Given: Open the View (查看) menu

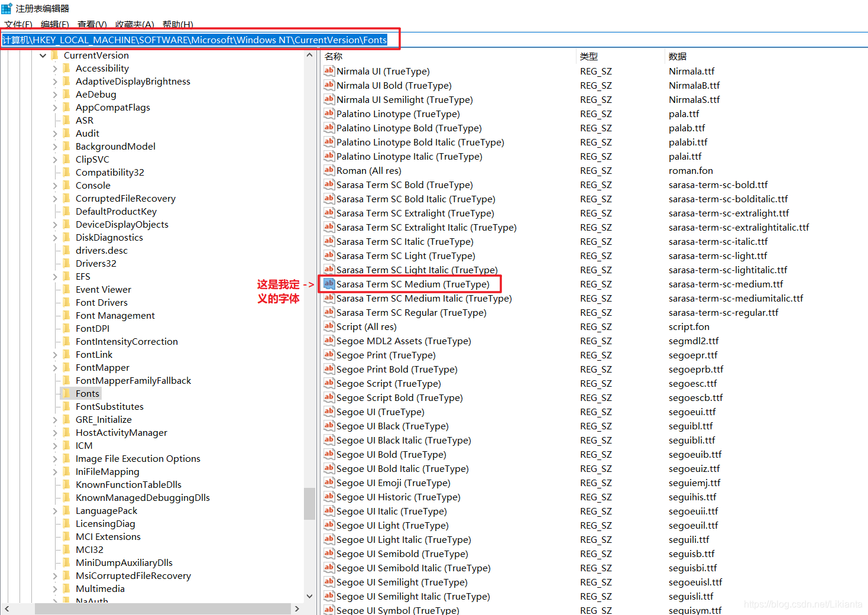Looking at the screenshot, I should point(92,24).
